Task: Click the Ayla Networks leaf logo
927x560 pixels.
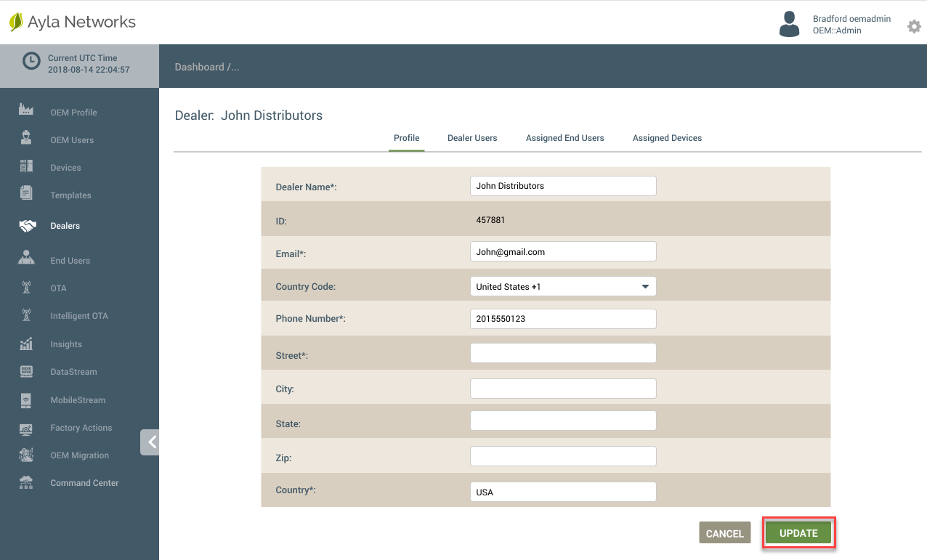Action: (16, 22)
